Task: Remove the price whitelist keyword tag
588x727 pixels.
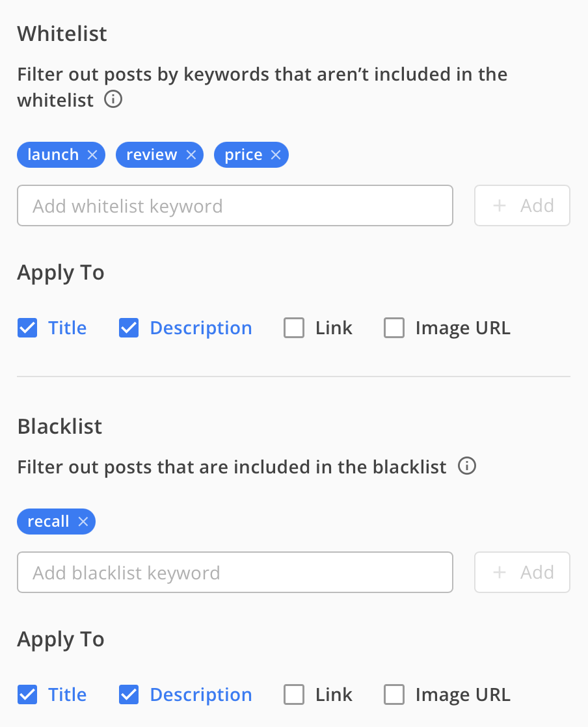Action: [276, 155]
